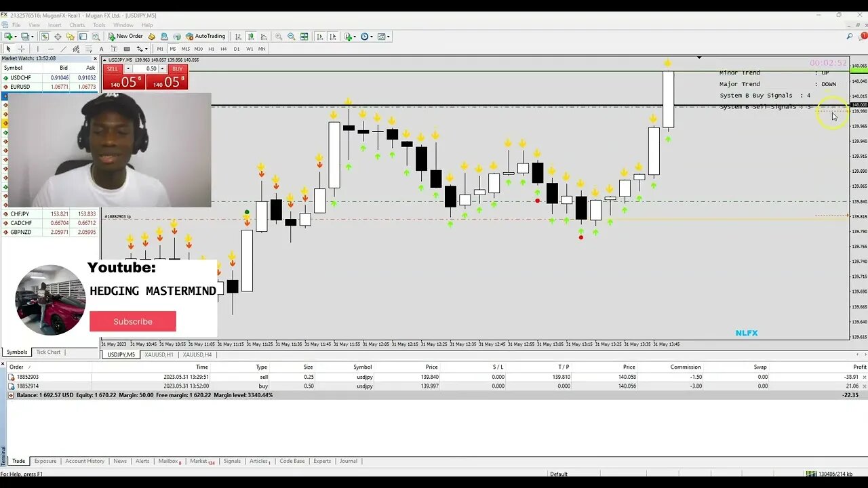Select the Crosshair tool

22,49
